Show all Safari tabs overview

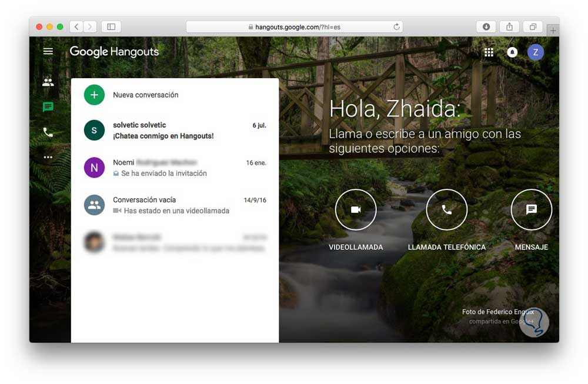[533, 26]
